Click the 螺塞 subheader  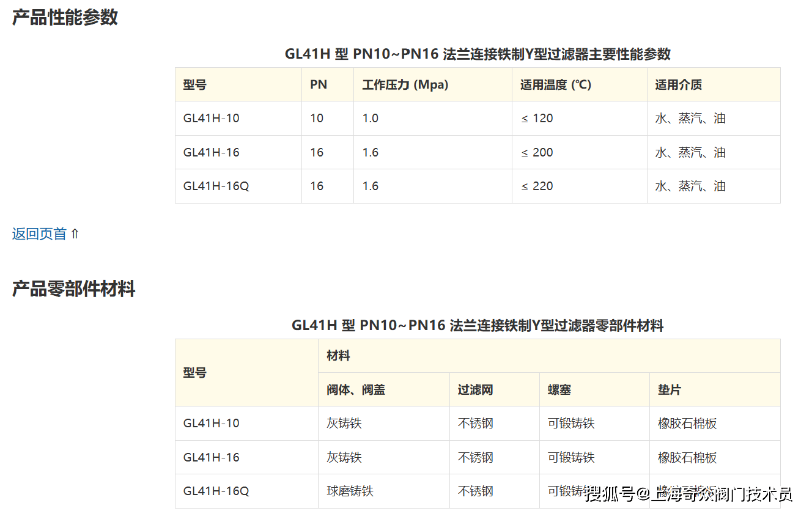(x=559, y=389)
